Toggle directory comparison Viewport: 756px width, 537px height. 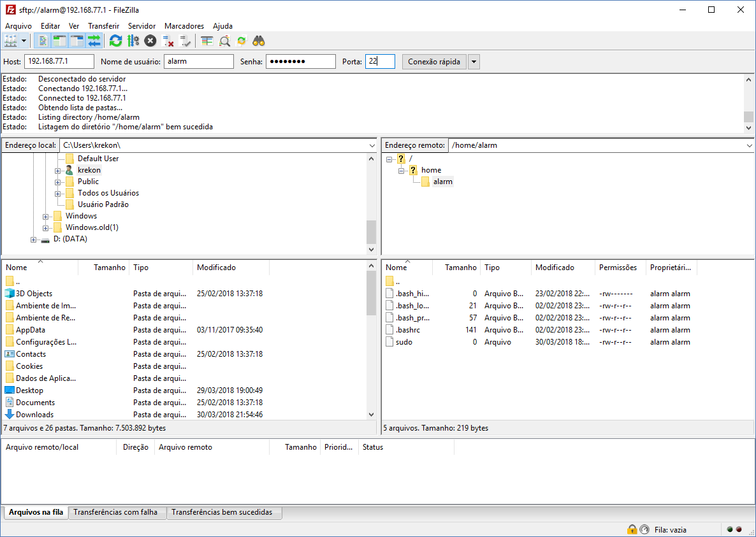[224, 41]
